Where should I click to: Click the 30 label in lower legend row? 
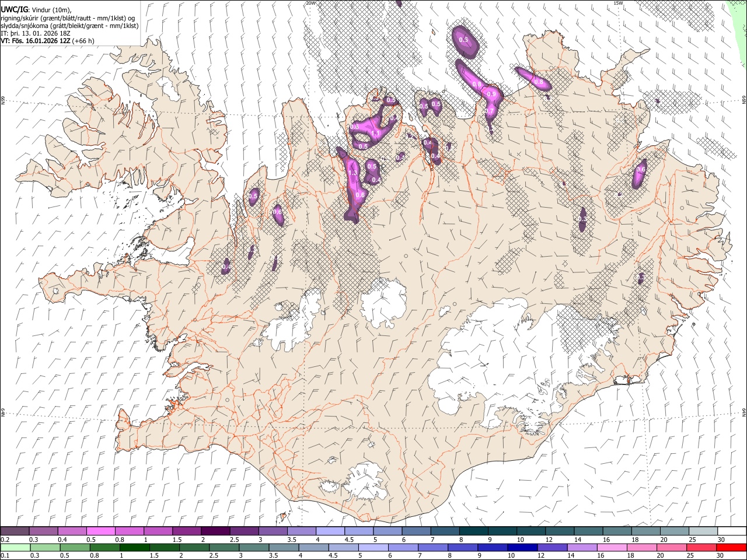coord(720,556)
